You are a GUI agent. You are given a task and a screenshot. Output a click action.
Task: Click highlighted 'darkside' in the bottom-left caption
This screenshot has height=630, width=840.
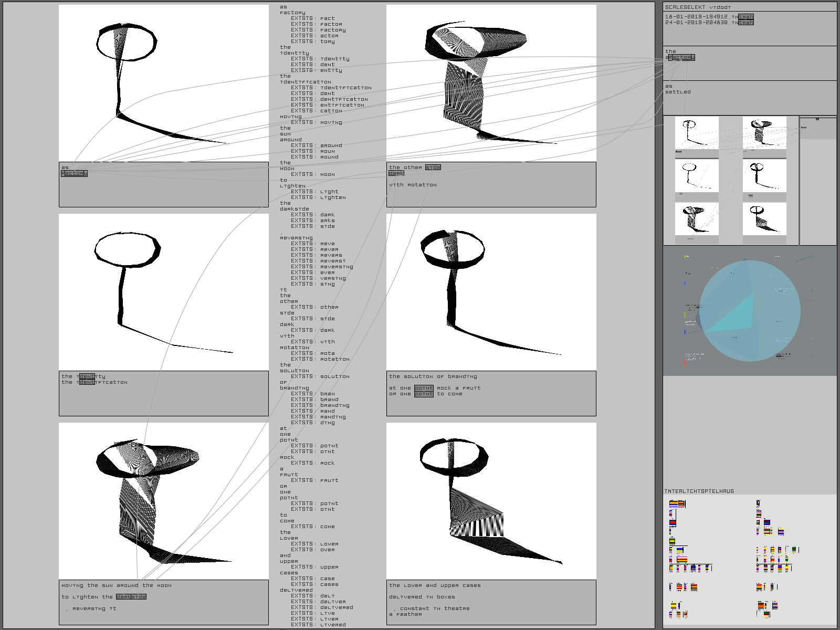click(x=131, y=597)
